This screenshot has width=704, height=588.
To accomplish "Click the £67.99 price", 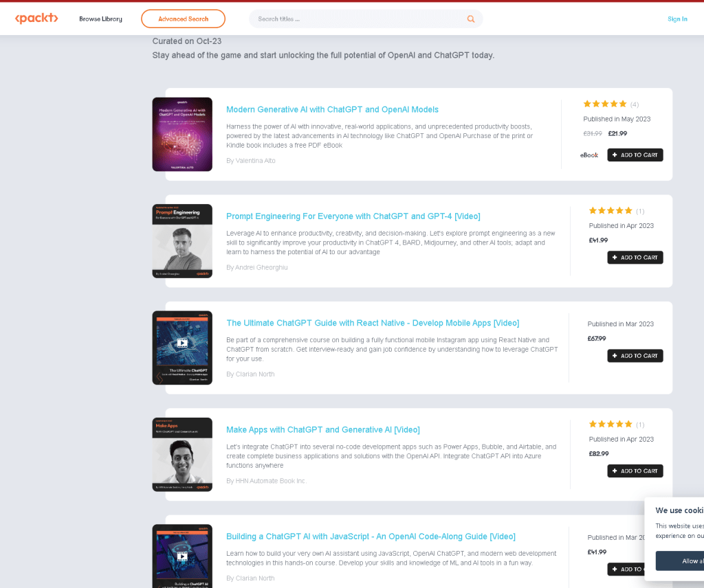I will point(597,339).
